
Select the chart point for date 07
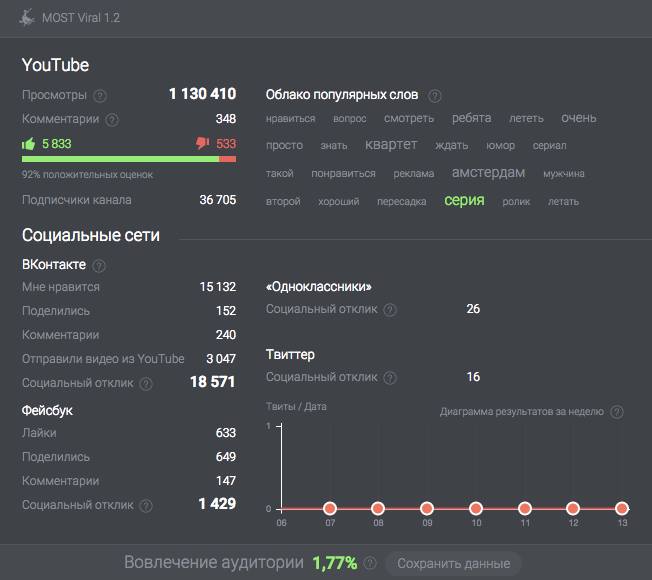(330, 508)
